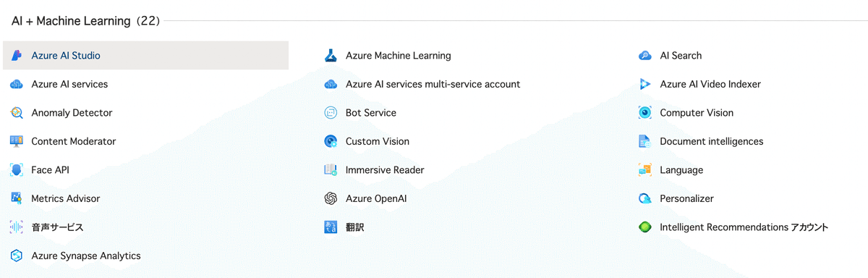Select the Azure OpenAI service
This screenshot has height=278, width=868.
(376, 198)
